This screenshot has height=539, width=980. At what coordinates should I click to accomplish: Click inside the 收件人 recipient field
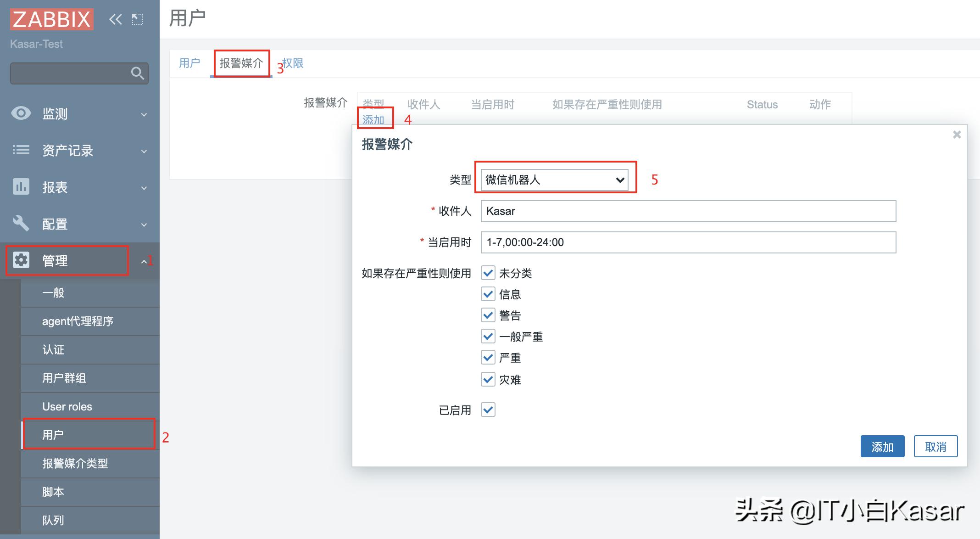(x=687, y=211)
